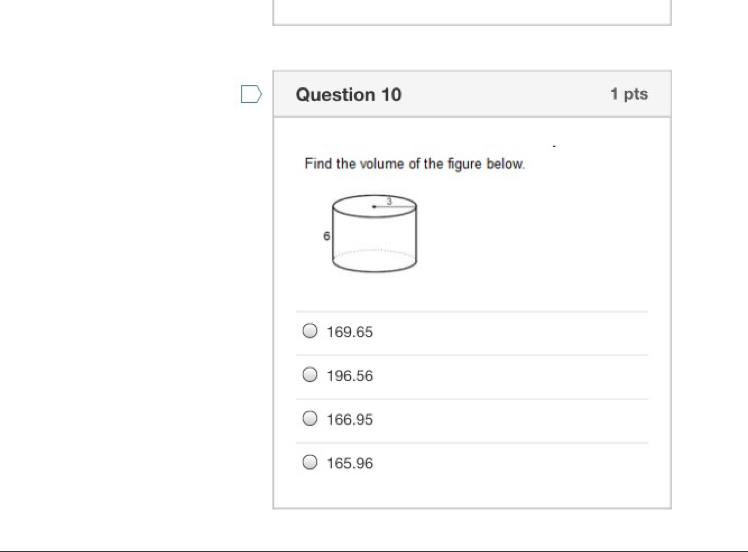Screen dimensions: 748x552
Task: Click the 166.95 answer label text
Action: [349, 420]
